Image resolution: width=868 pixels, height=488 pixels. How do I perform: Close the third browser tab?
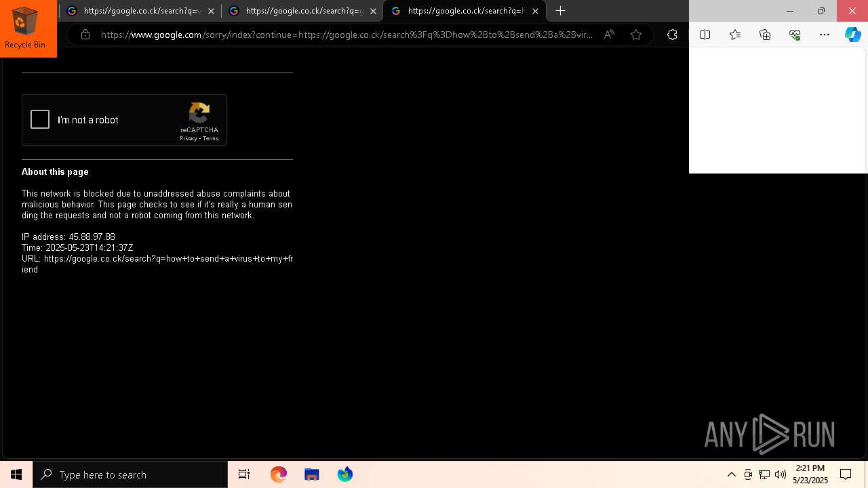pos(535,11)
